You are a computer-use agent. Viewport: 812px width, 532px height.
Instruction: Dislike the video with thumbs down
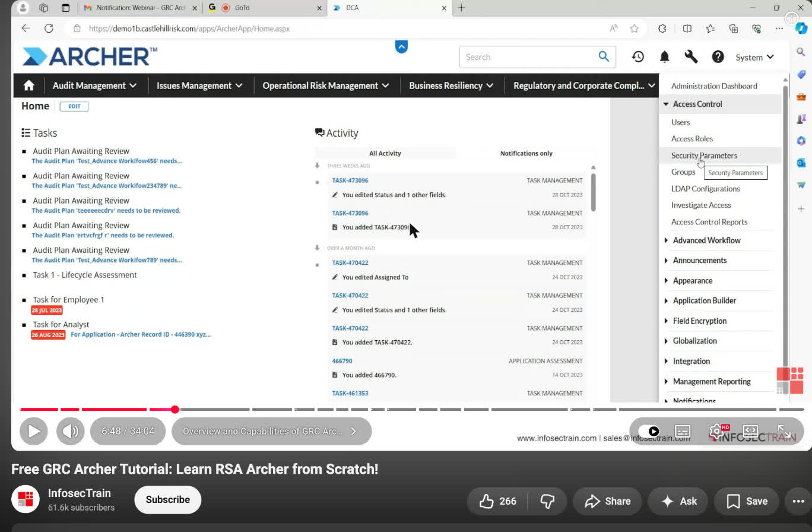[x=547, y=501]
